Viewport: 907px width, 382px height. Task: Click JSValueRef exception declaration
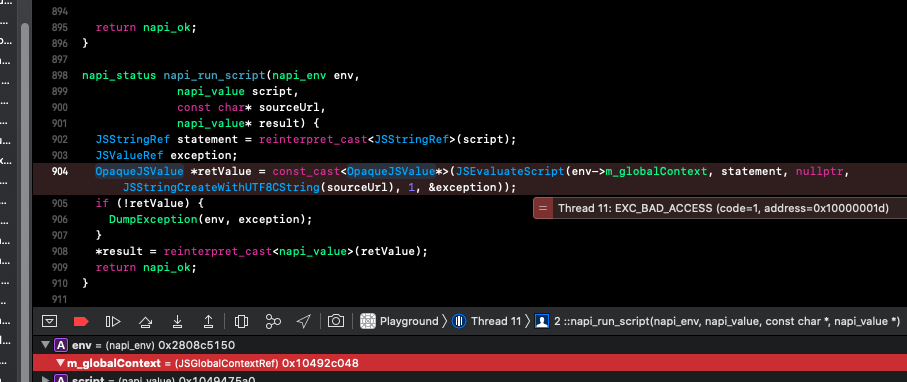pyautogui.click(x=167, y=155)
